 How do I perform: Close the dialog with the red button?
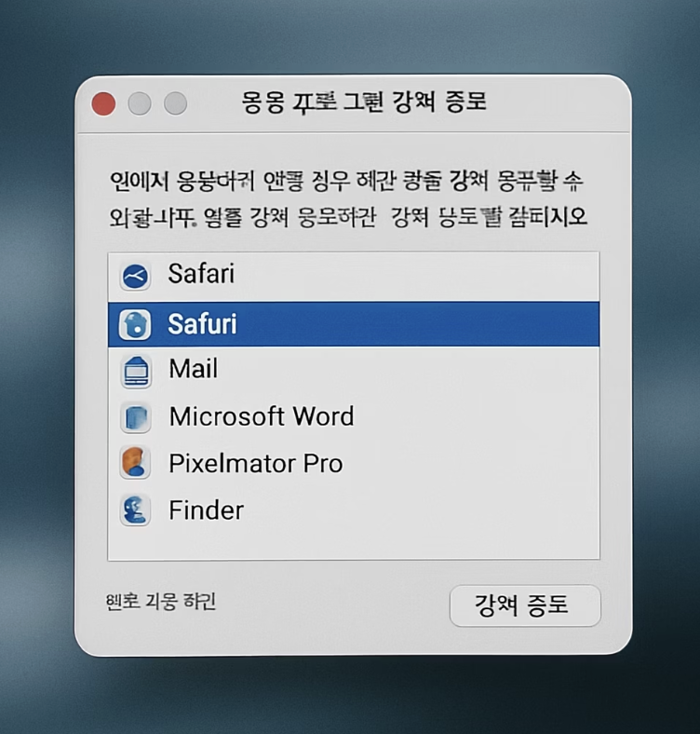coord(104,104)
